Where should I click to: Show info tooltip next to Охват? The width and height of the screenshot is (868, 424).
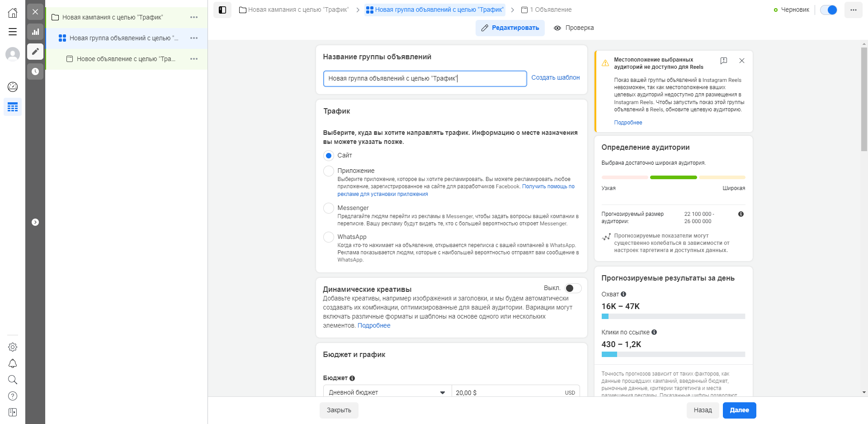pos(623,294)
